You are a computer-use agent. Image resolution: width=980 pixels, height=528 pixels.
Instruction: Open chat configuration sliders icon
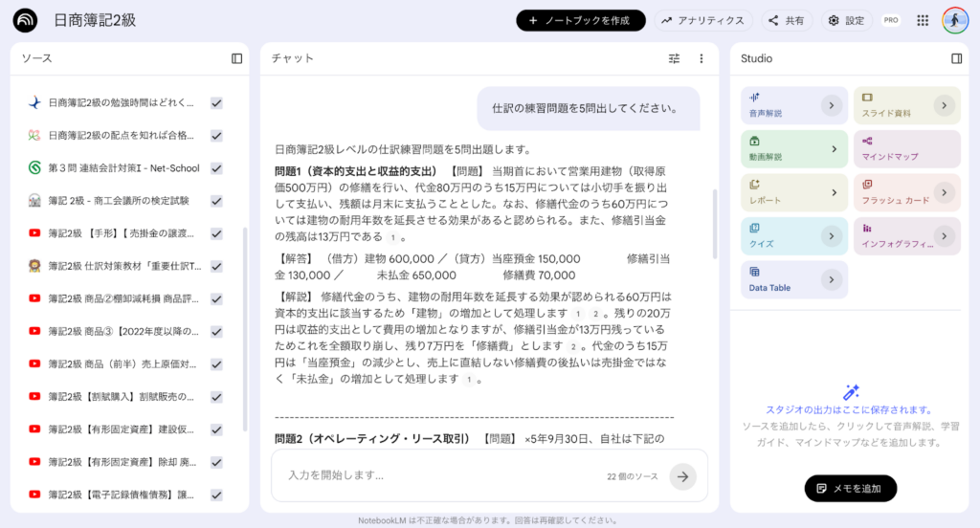(x=674, y=58)
